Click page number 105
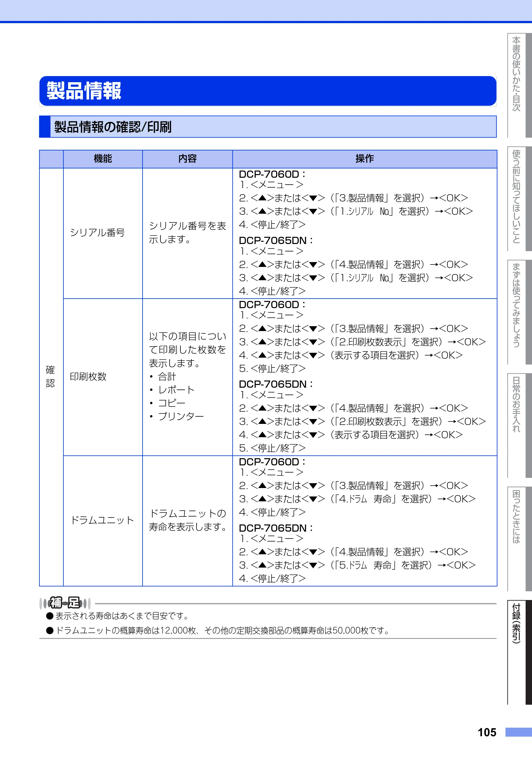Image resolution: width=532 pixels, height=757 pixels. coord(487,733)
